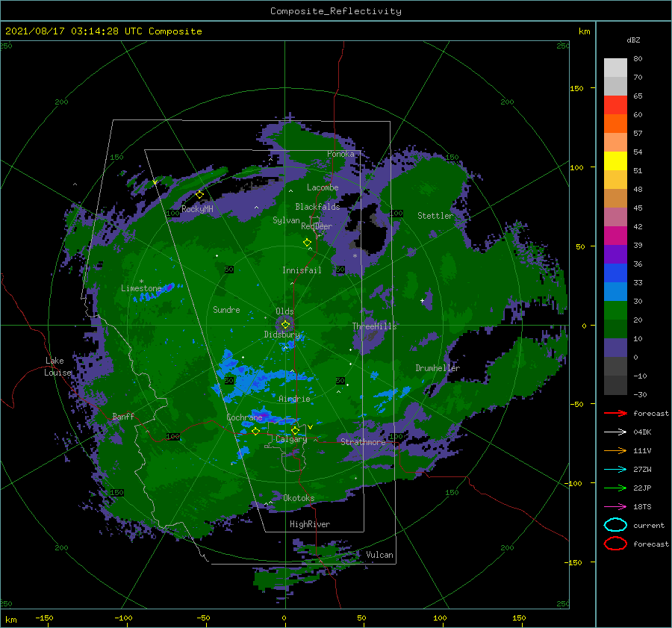Click the red forecast ellipse icon
Image resolution: width=672 pixels, height=628 pixels.
coord(615,544)
